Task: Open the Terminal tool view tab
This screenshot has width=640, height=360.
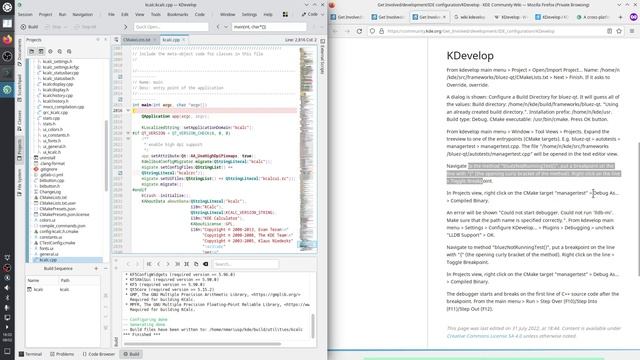Action: click(x=31, y=354)
